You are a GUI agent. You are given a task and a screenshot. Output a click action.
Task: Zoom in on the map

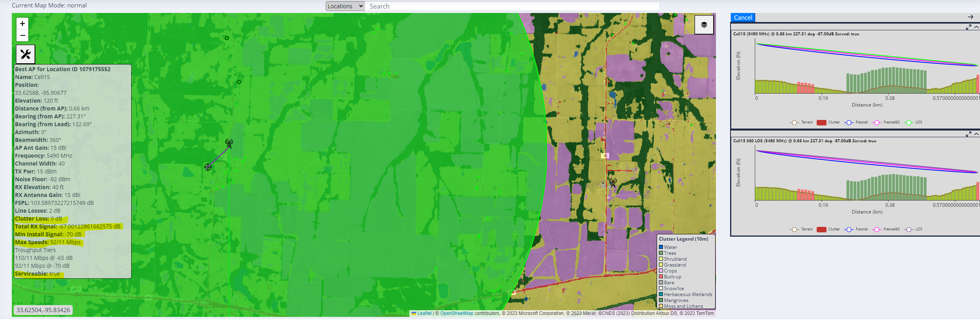tap(22, 24)
